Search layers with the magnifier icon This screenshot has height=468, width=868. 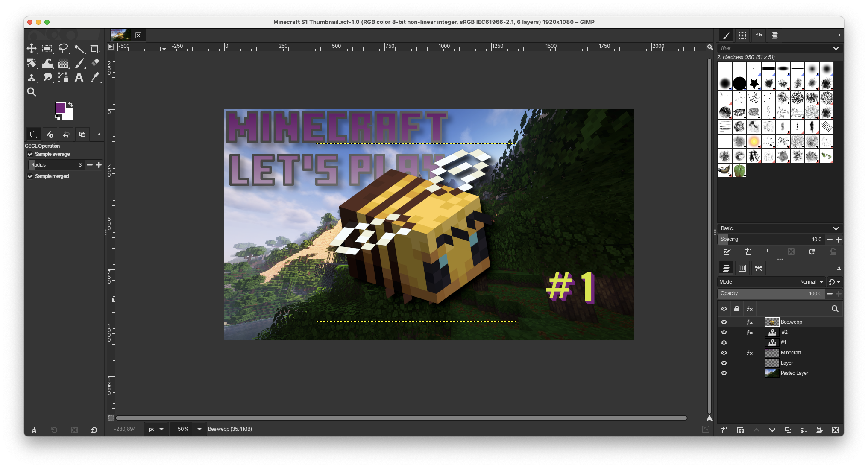835,309
